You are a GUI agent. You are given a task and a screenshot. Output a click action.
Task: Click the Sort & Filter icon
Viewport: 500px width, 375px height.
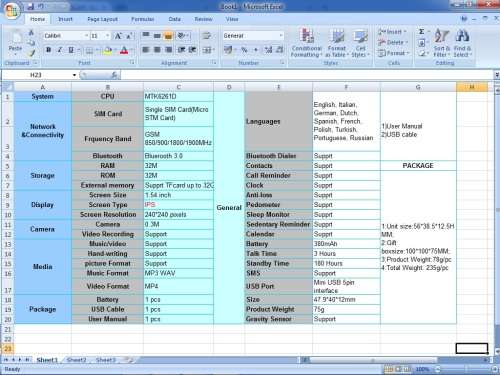[x=442, y=43]
